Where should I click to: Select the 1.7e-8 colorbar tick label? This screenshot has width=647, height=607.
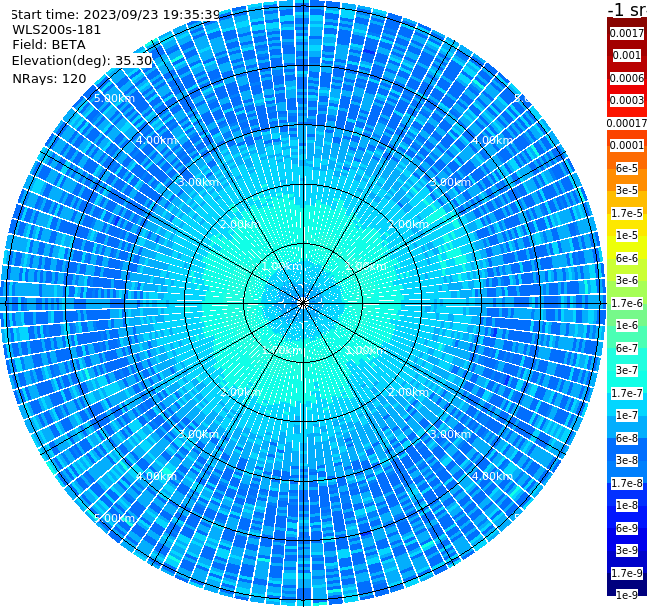pyautogui.click(x=627, y=483)
